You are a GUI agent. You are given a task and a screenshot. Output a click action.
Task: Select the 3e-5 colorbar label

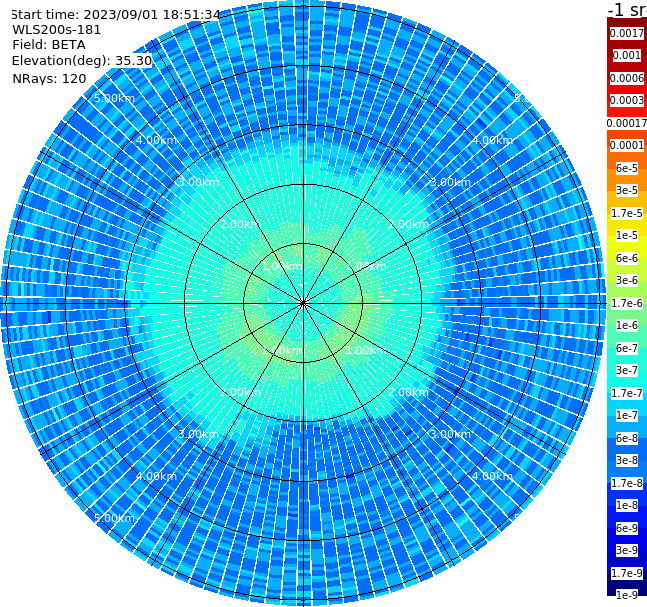point(627,191)
